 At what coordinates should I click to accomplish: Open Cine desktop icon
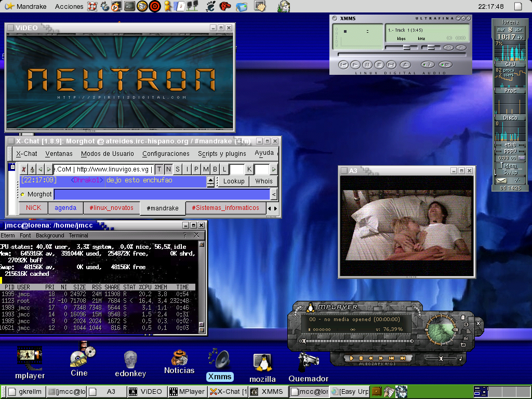[x=81, y=360]
